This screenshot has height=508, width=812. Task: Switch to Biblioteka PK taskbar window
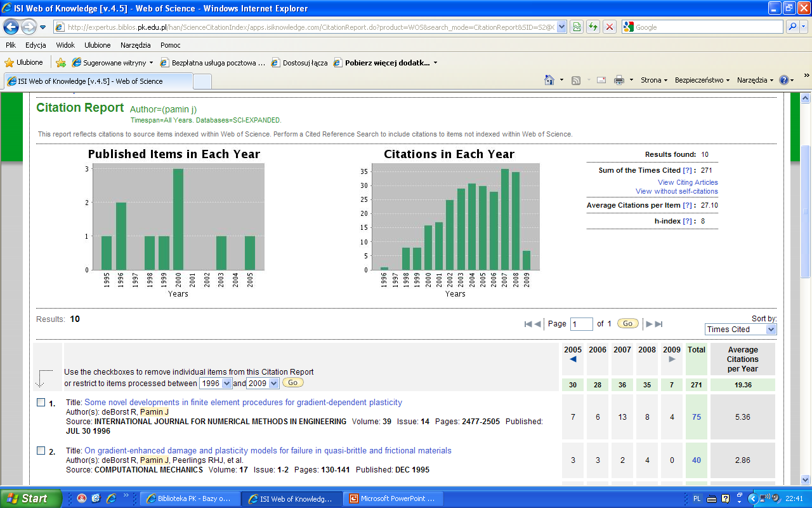pyautogui.click(x=188, y=498)
